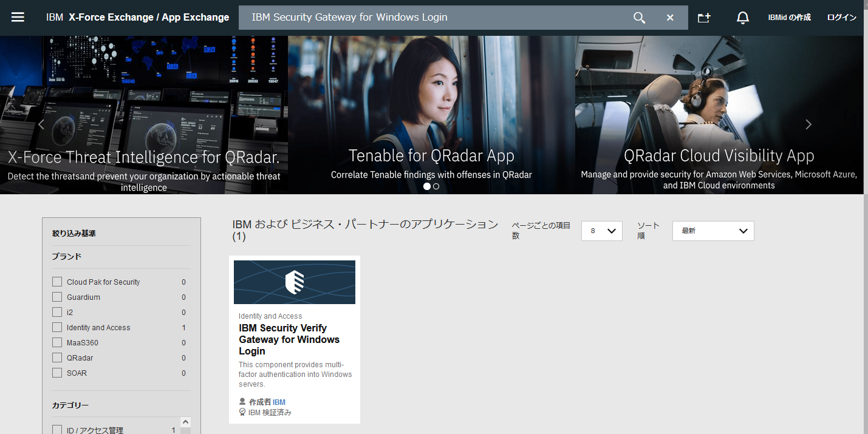Open IBM Security Verify Gateway for Windows Login
868x434 pixels.
(x=289, y=339)
